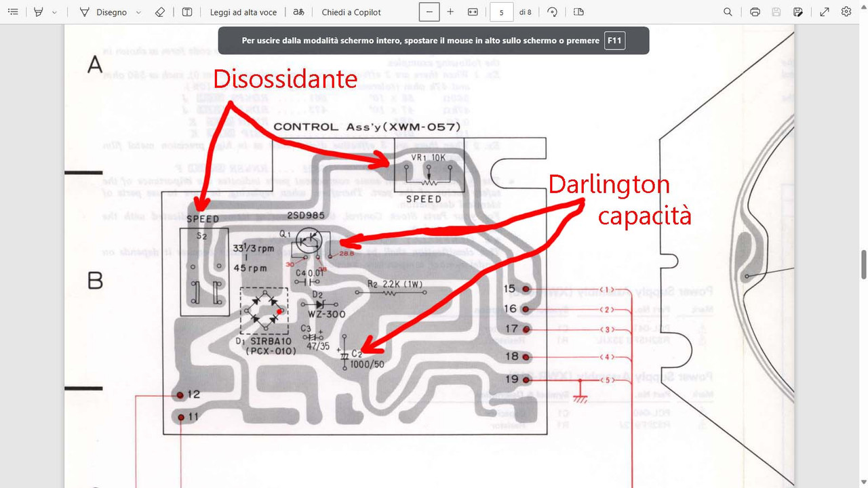This screenshot has height=488, width=868.
Task: Click terminal number 12
Action: point(193,394)
